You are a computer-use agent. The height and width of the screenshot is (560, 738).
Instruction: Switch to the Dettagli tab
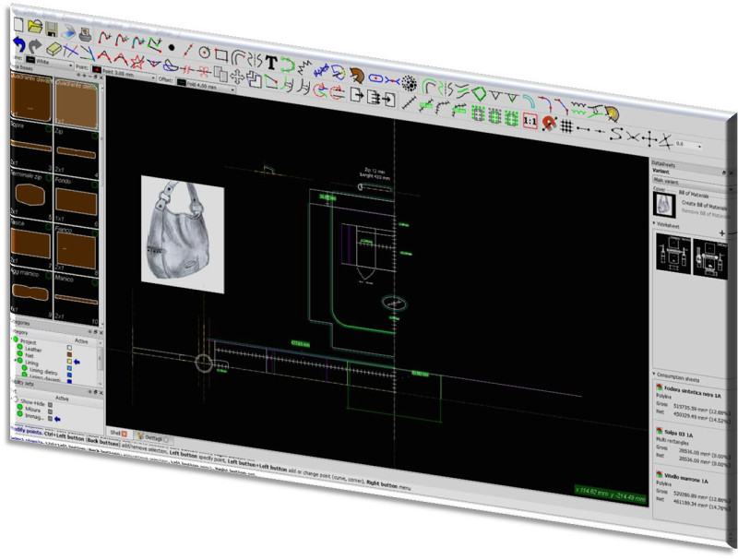tap(153, 438)
